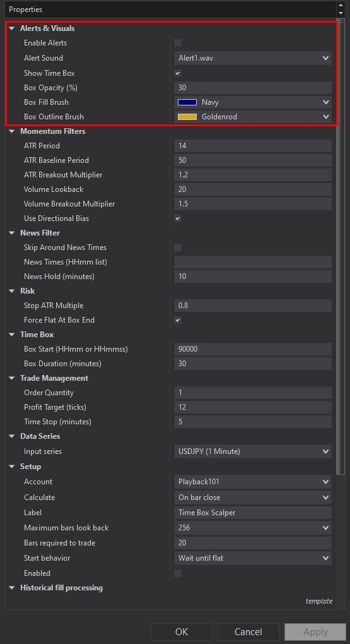The height and width of the screenshot is (644, 350).
Task: Collapse the Historical fill processing section
Action: [x=12, y=588]
